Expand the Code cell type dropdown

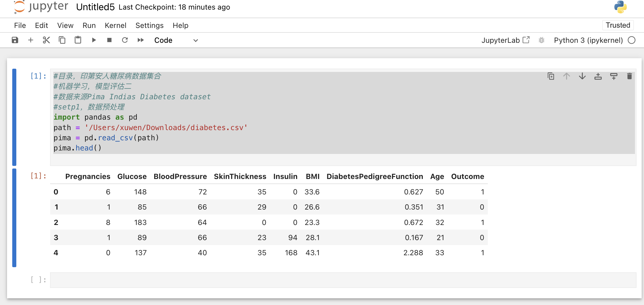pyautogui.click(x=176, y=40)
